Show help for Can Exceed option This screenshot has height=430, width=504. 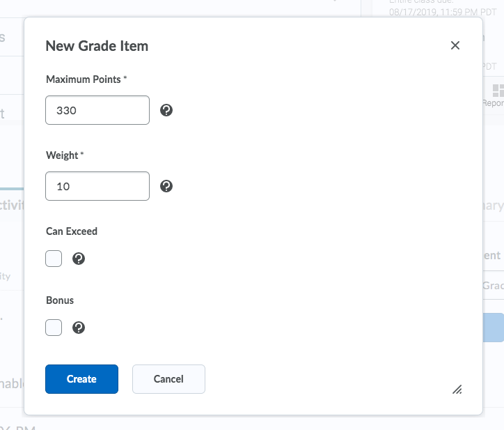79,259
